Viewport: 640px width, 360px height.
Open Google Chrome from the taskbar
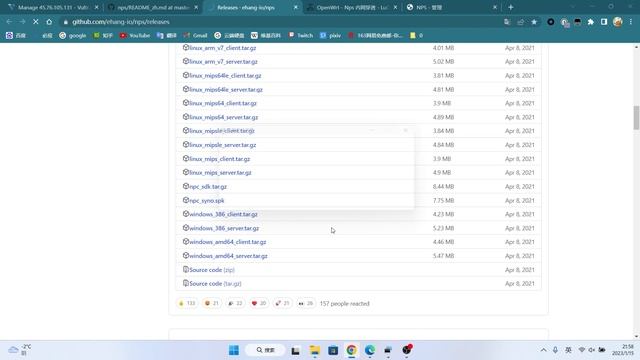pos(351,350)
